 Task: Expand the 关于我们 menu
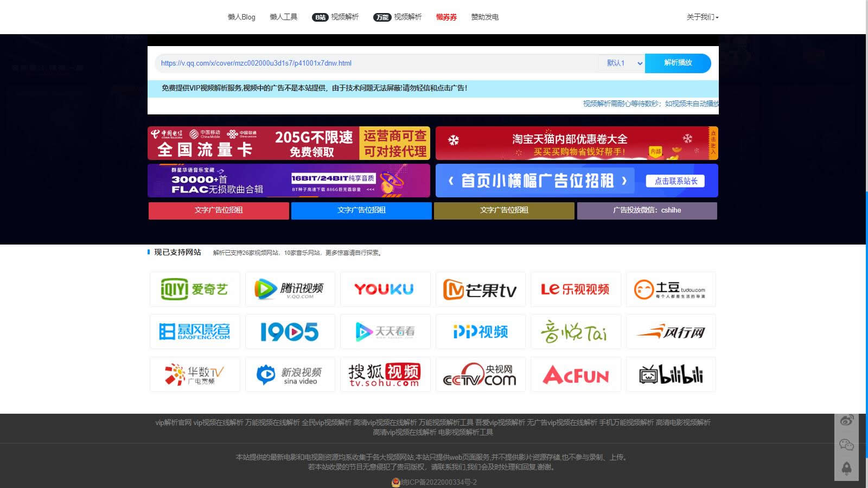(x=702, y=17)
